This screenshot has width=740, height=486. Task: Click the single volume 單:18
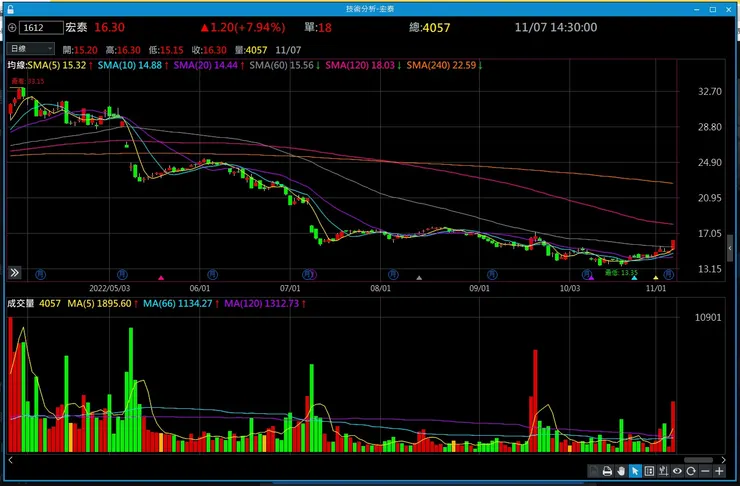[x=318, y=27]
